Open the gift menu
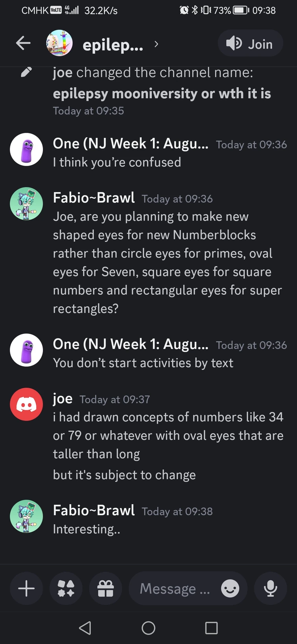 point(105,588)
